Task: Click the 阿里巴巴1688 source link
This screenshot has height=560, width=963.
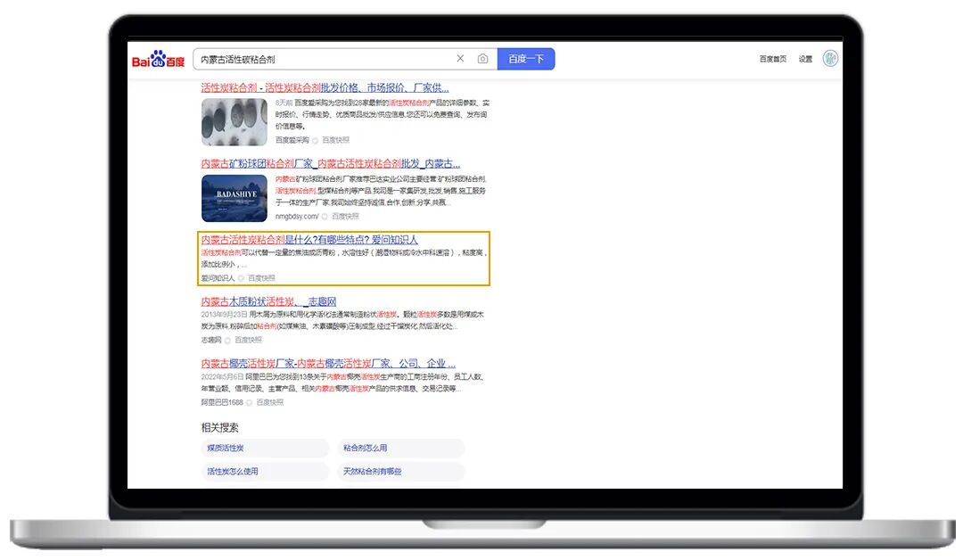Action: [x=222, y=402]
